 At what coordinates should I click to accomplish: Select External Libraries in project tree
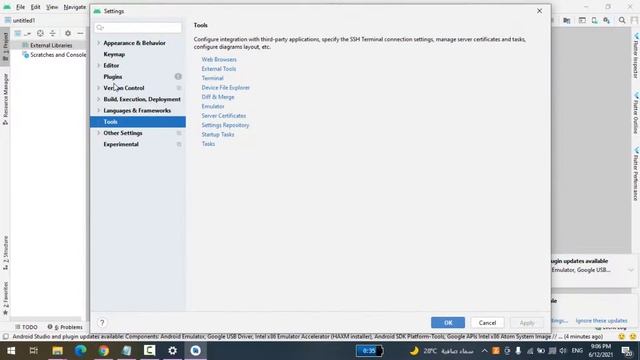51,45
